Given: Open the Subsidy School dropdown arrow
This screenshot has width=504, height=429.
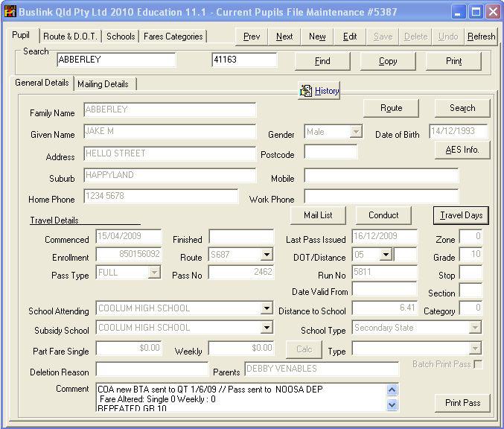Looking at the screenshot, I should coord(267,328).
